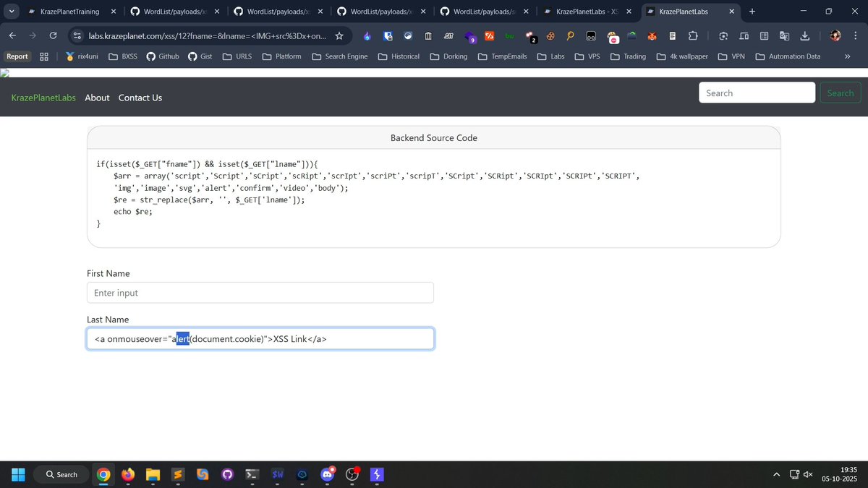The height and width of the screenshot is (488, 868).
Task: Click the browser forward arrow
Action: pos(33,35)
